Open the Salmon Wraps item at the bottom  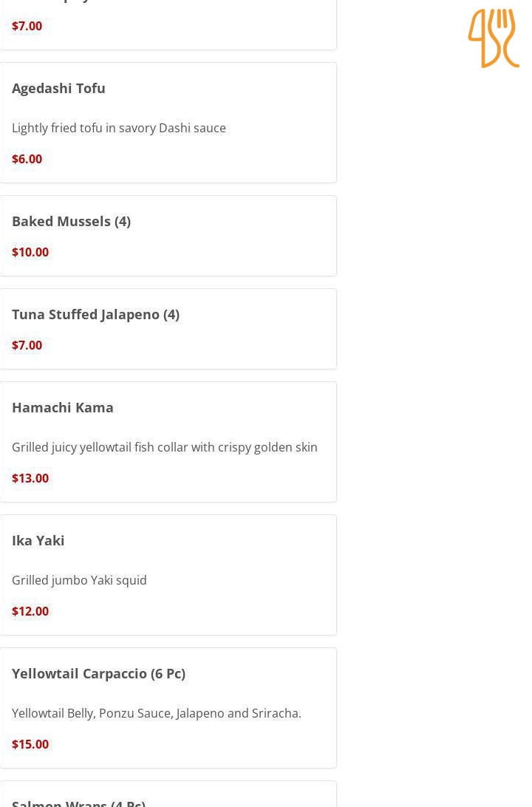[x=79, y=802]
